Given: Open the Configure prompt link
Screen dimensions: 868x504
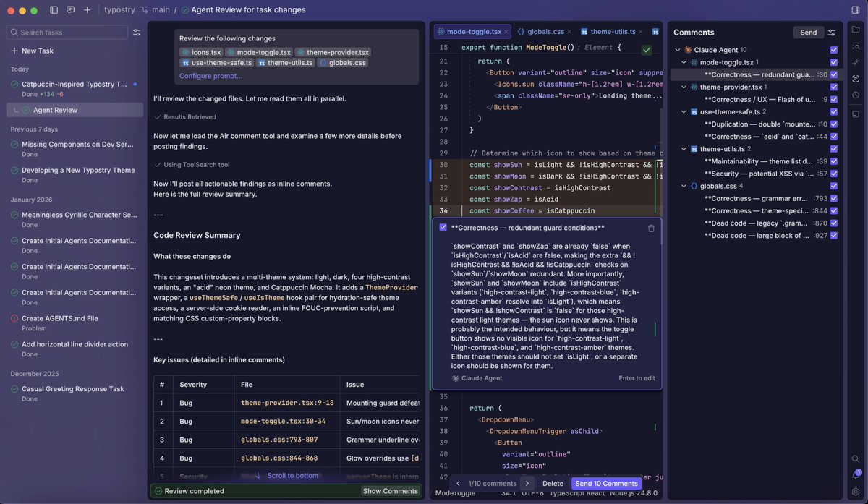Looking at the screenshot, I should click(210, 75).
